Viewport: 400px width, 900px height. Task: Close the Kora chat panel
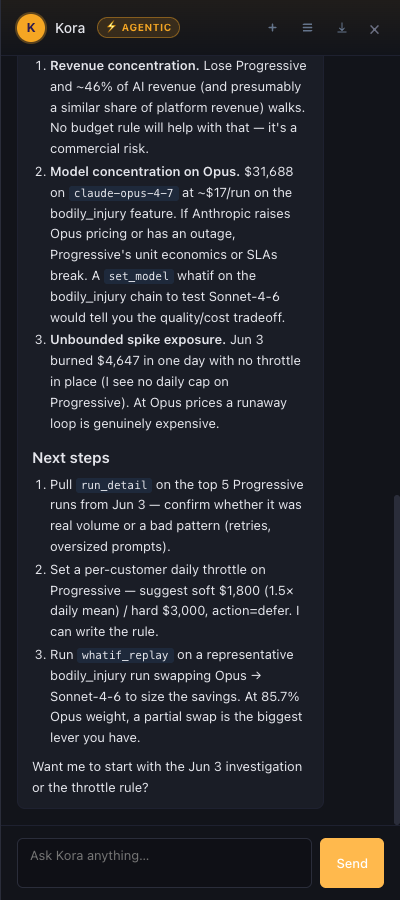coord(374,29)
